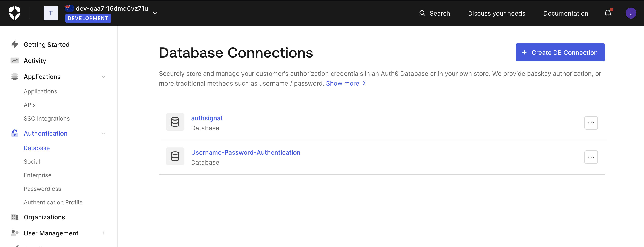Image resolution: width=644 pixels, height=247 pixels.
Task: Open the user profile avatar J
Action: 631,13
